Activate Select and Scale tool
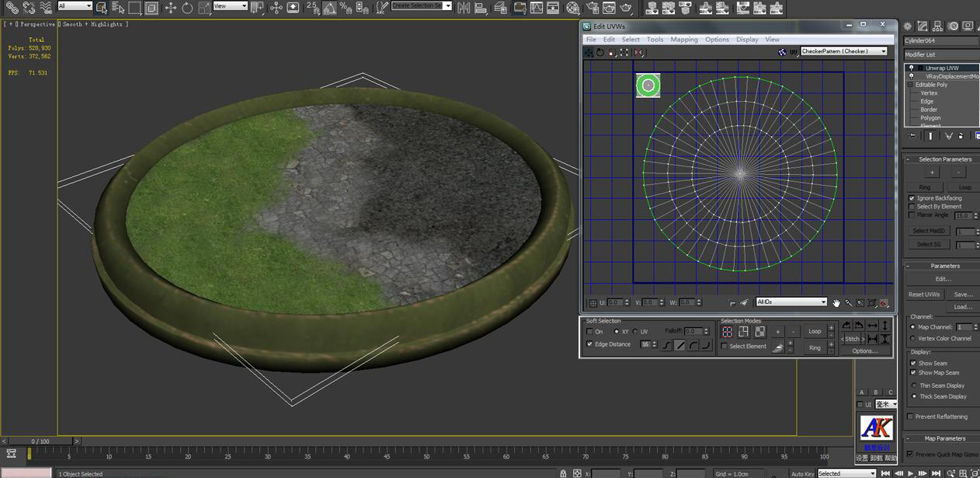The height and width of the screenshot is (478, 980). tap(203, 8)
